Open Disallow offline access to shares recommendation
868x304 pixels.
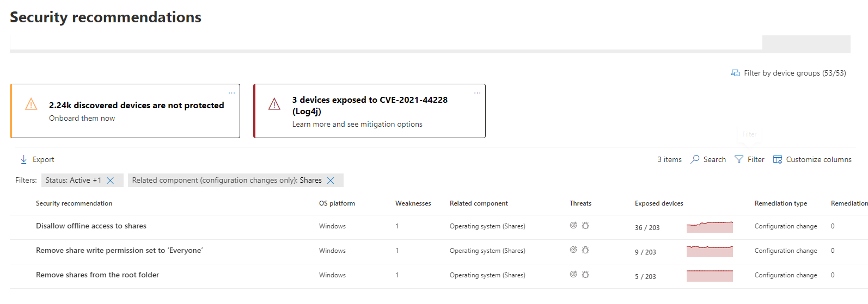91,226
